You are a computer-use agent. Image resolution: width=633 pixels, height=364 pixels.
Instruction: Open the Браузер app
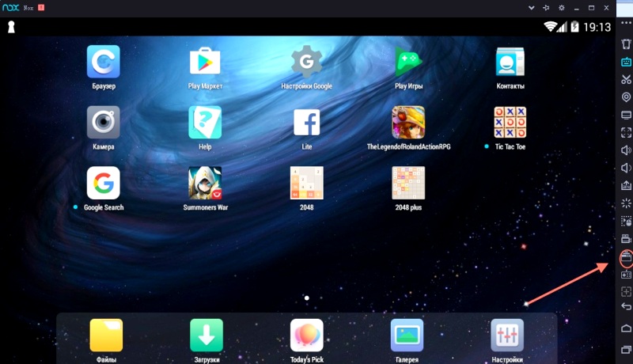click(104, 62)
